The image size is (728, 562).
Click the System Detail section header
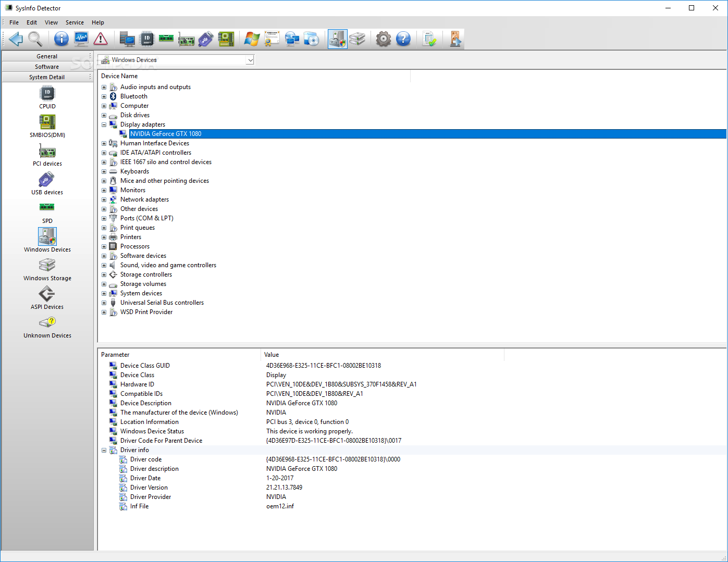tap(47, 77)
